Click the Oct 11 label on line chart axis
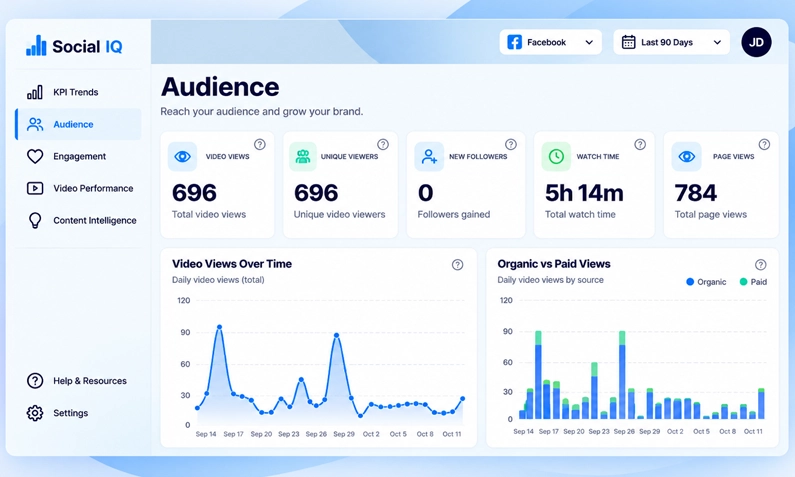The width and height of the screenshot is (795, 477). pyautogui.click(x=452, y=434)
